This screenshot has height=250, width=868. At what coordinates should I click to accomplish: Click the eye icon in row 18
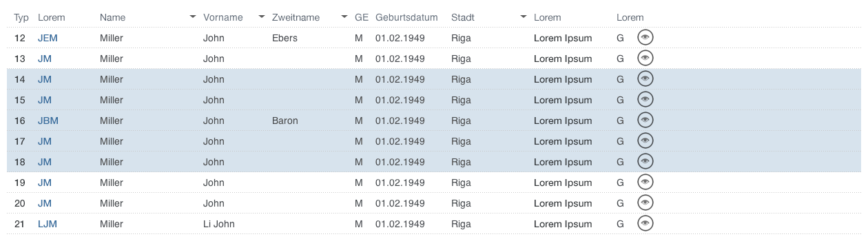tap(645, 161)
